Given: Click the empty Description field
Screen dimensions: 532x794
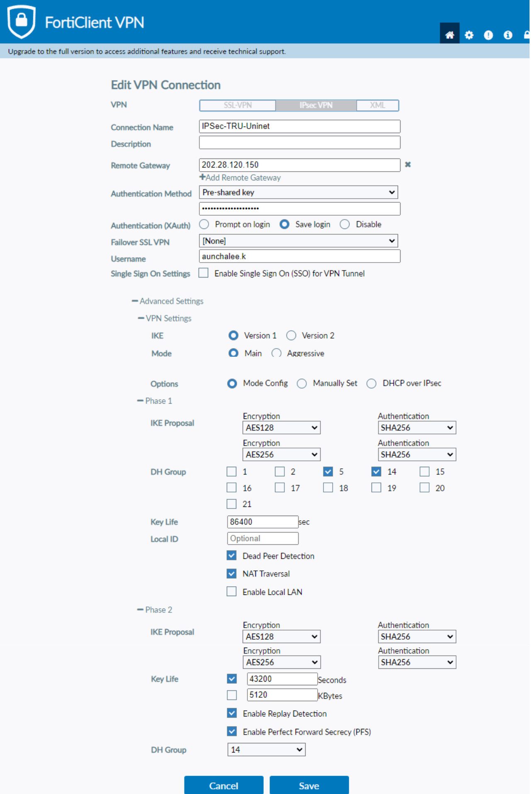Looking at the screenshot, I should [299, 143].
